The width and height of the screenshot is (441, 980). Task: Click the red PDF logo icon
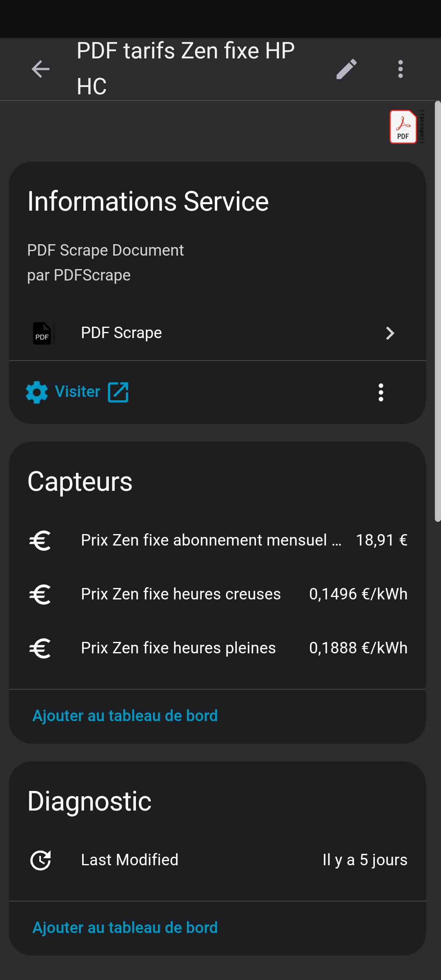pos(403,127)
